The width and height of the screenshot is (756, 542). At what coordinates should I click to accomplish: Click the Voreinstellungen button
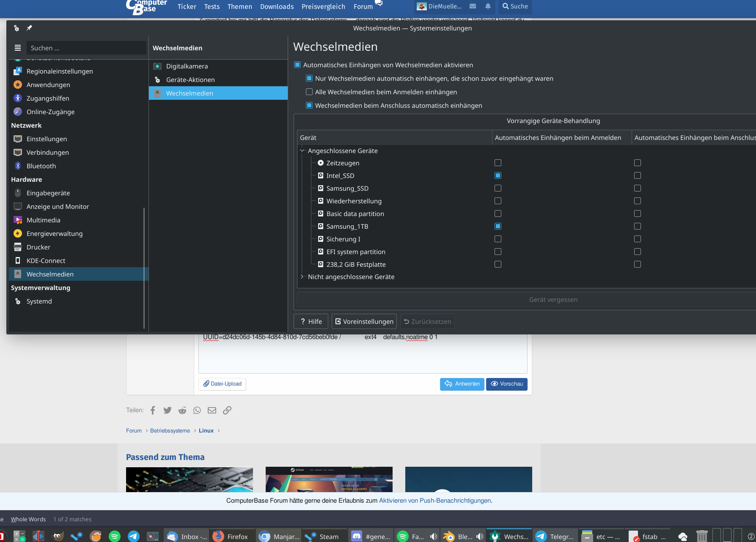coord(364,321)
